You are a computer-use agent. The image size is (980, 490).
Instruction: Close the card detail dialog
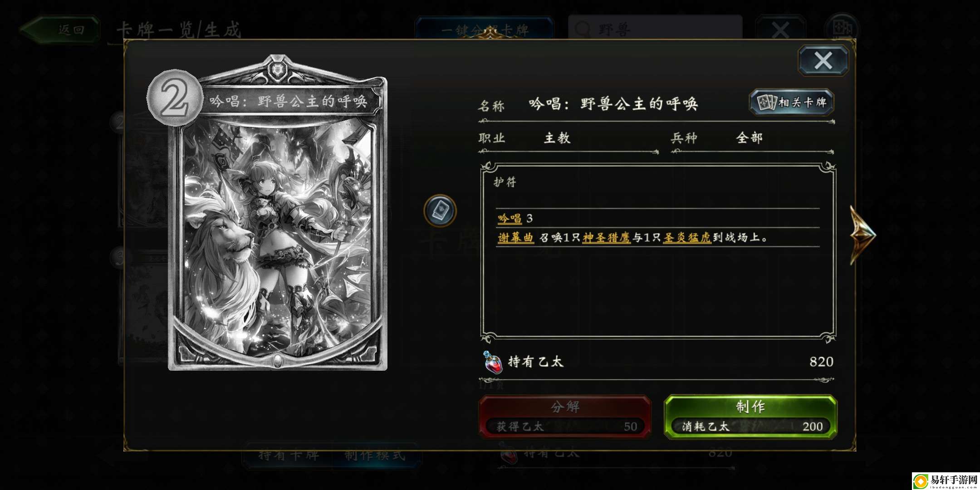[823, 60]
